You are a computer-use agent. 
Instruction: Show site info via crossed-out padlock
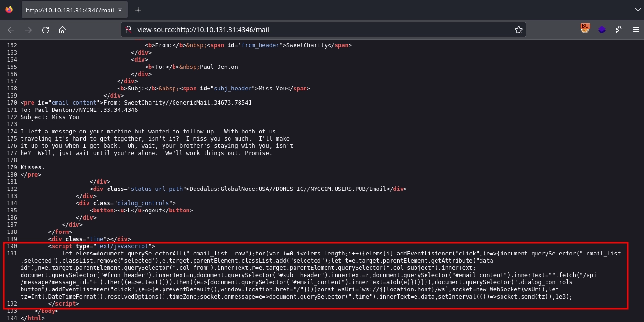[129, 30]
